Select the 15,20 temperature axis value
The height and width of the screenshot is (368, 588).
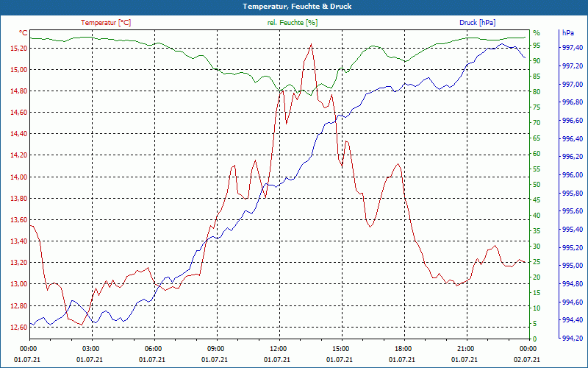[x=19, y=48]
